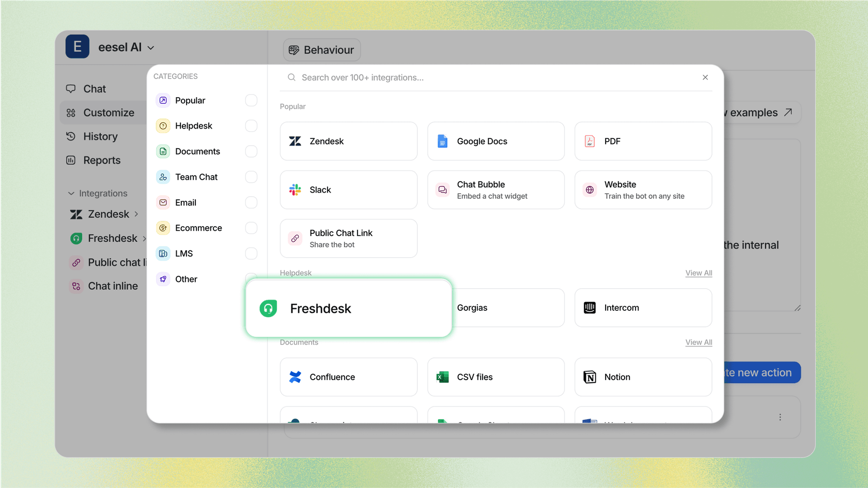This screenshot has height=488, width=868.
Task: Toggle the LMS category checkbox
Action: tap(251, 254)
